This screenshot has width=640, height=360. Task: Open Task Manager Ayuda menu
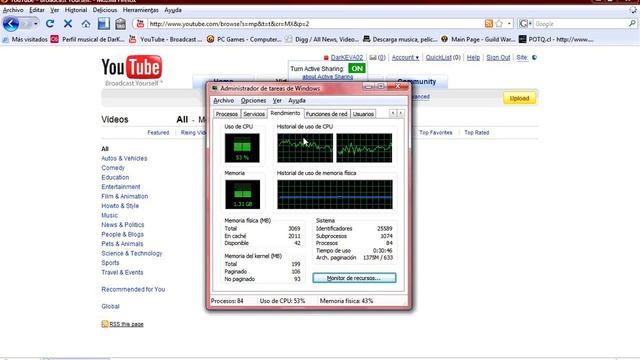[297, 100]
